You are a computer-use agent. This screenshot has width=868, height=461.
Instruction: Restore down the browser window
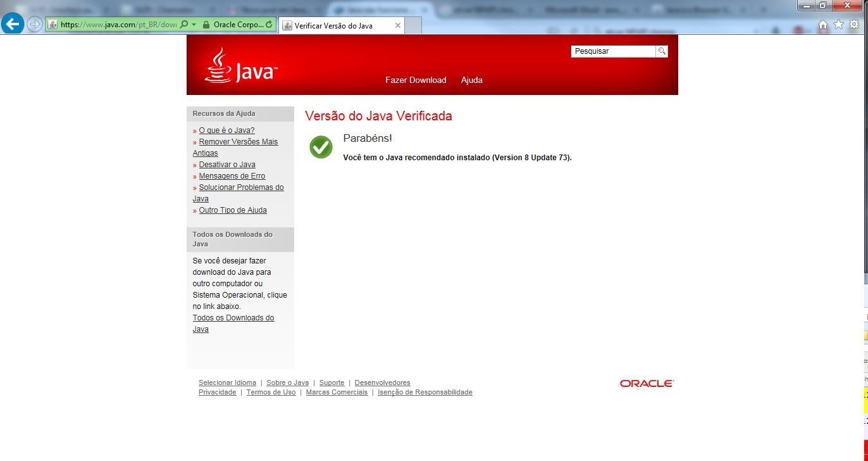[823, 5]
